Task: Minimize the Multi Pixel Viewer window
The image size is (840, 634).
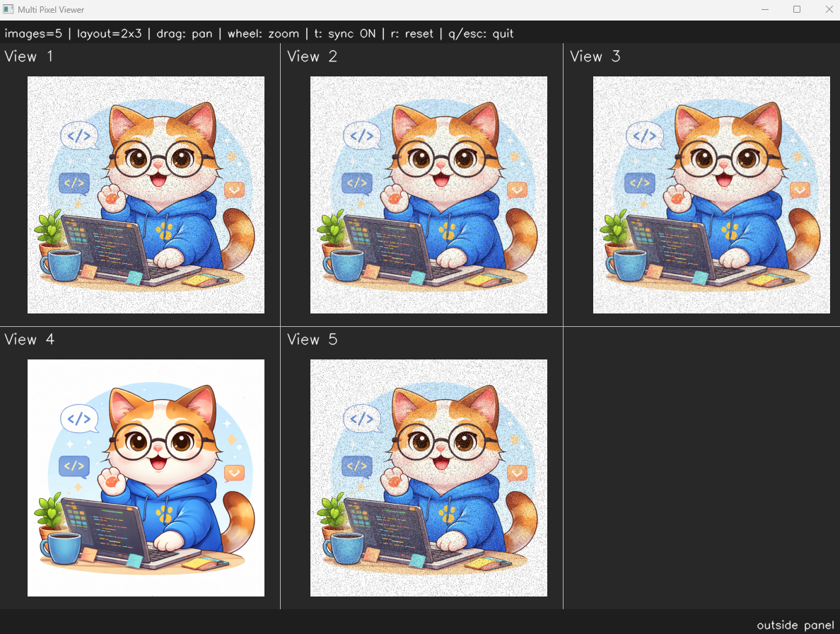Action: coord(765,10)
